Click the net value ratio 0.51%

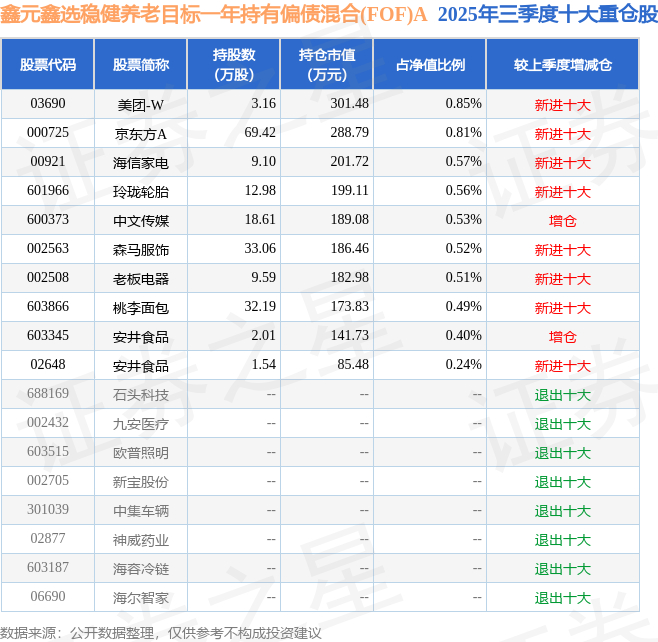pos(463,277)
